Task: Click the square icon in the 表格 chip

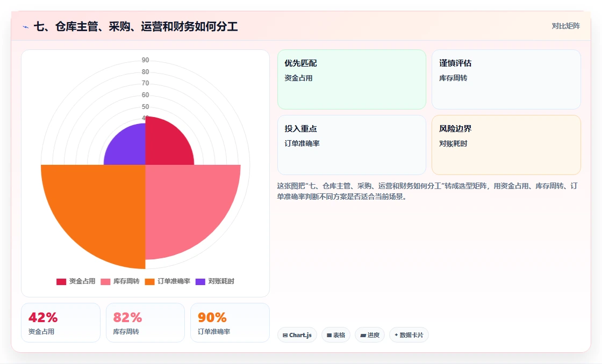Action: coord(329,335)
